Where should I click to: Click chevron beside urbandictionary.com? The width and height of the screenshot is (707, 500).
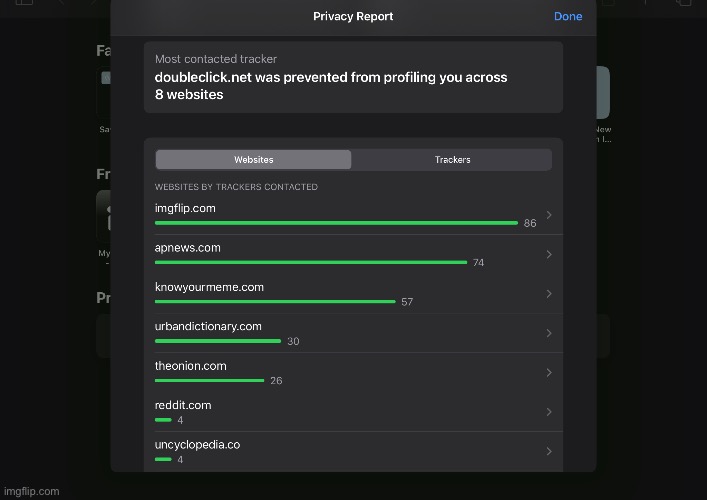(x=549, y=333)
